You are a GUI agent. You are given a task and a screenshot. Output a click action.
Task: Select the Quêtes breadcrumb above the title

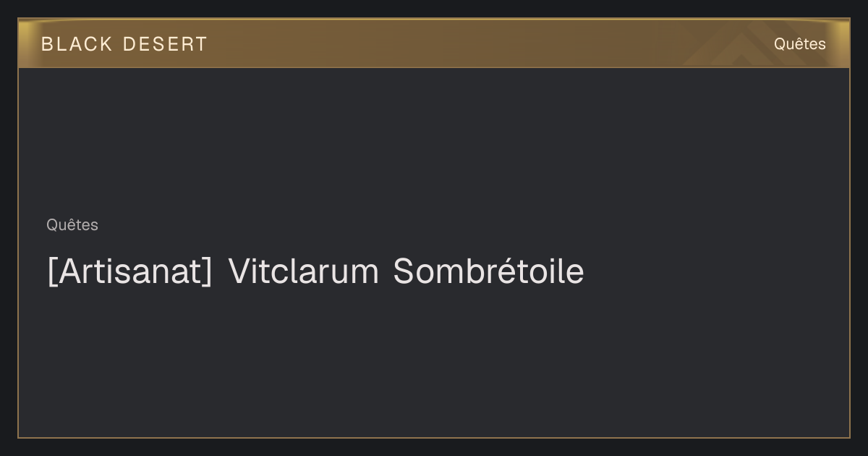point(72,225)
